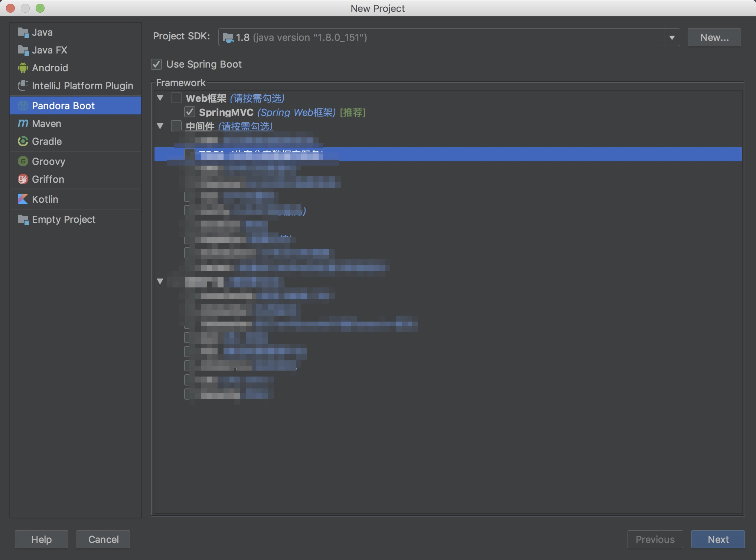
Task: Click the green zoom window button
Action: click(40, 8)
